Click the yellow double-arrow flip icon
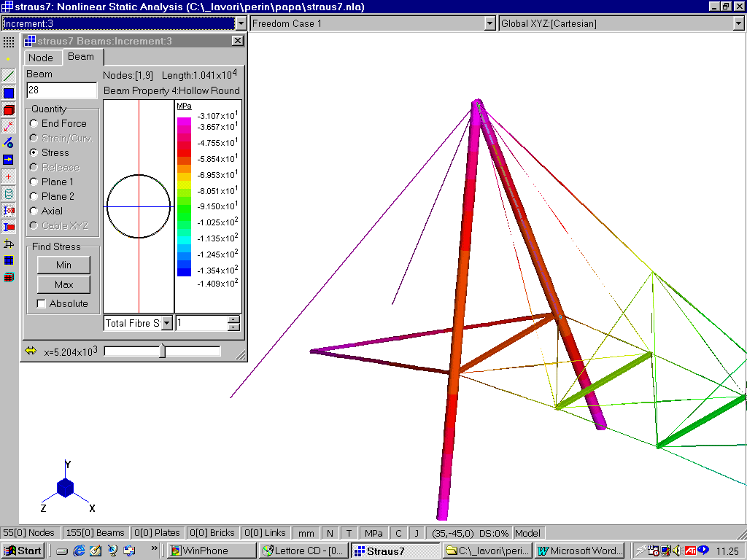The width and height of the screenshot is (747, 560). [x=31, y=351]
